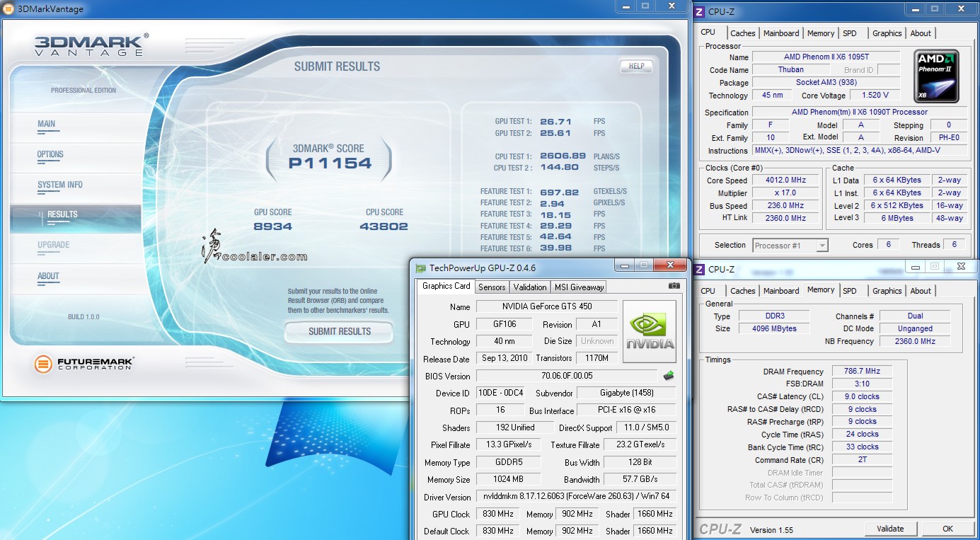Select Results section in 3DMark
Screen dimensions: 980x540
click(76, 219)
